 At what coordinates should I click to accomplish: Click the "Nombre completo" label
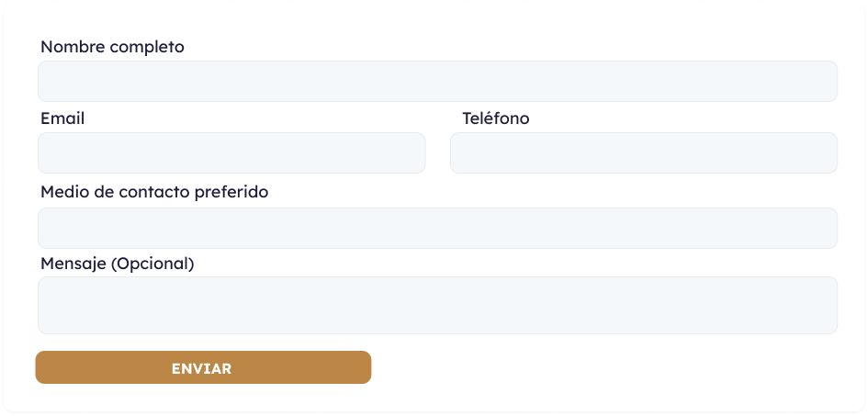point(112,47)
